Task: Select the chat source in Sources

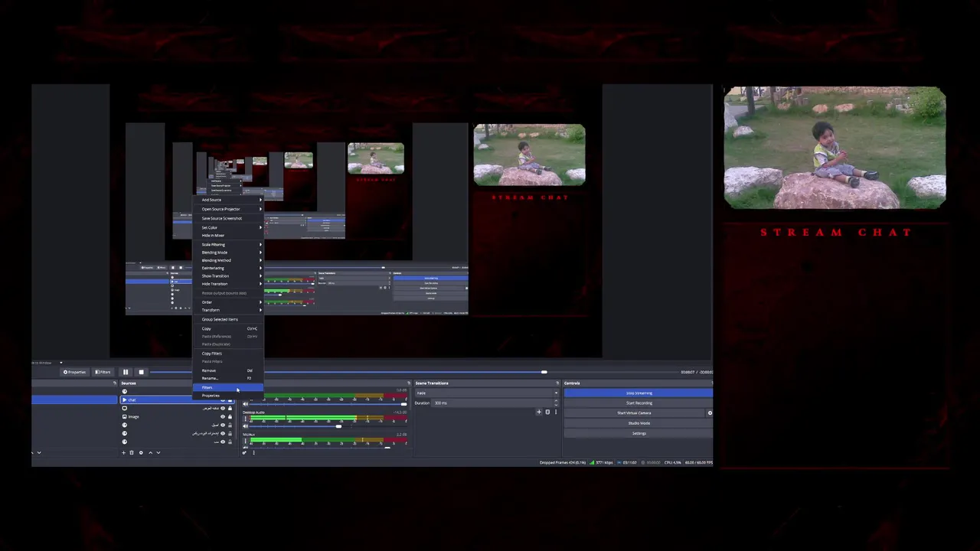Action: click(x=178, y=399)
